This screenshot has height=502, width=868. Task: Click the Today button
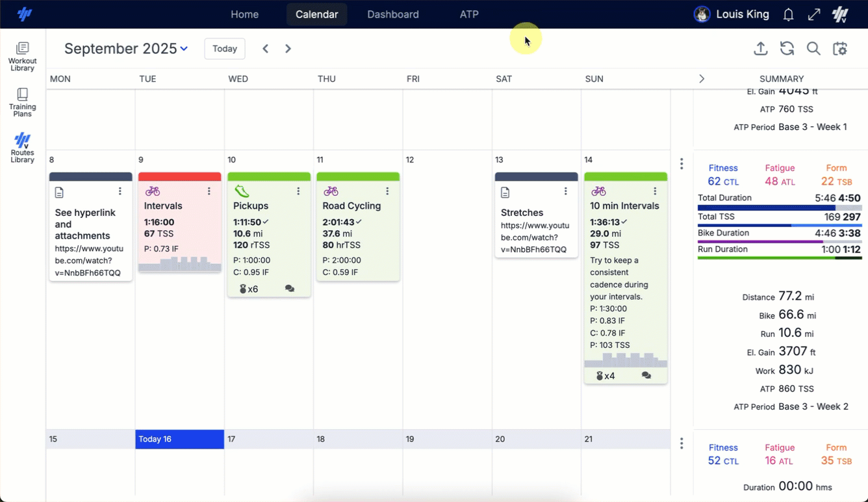tap(225, 49)
